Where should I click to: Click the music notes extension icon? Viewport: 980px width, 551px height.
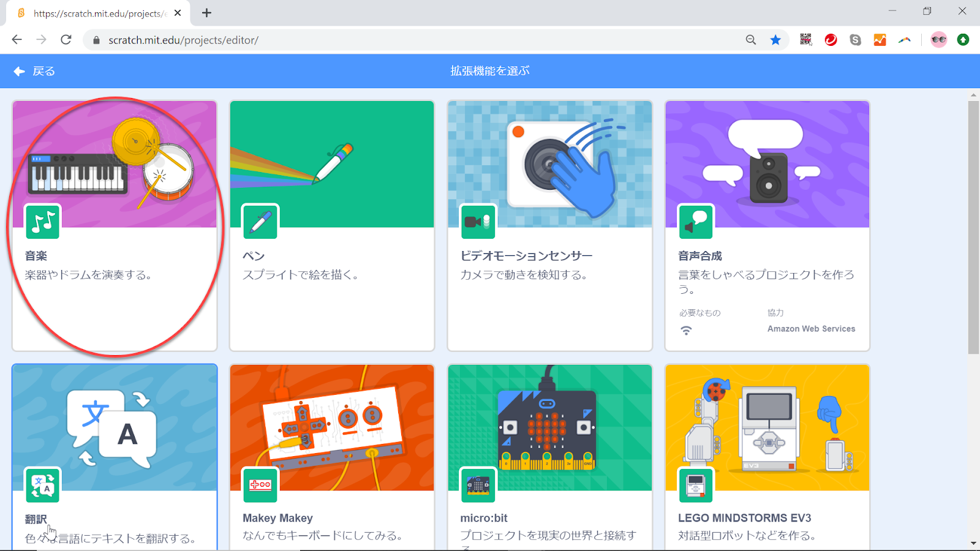[43, 222]
